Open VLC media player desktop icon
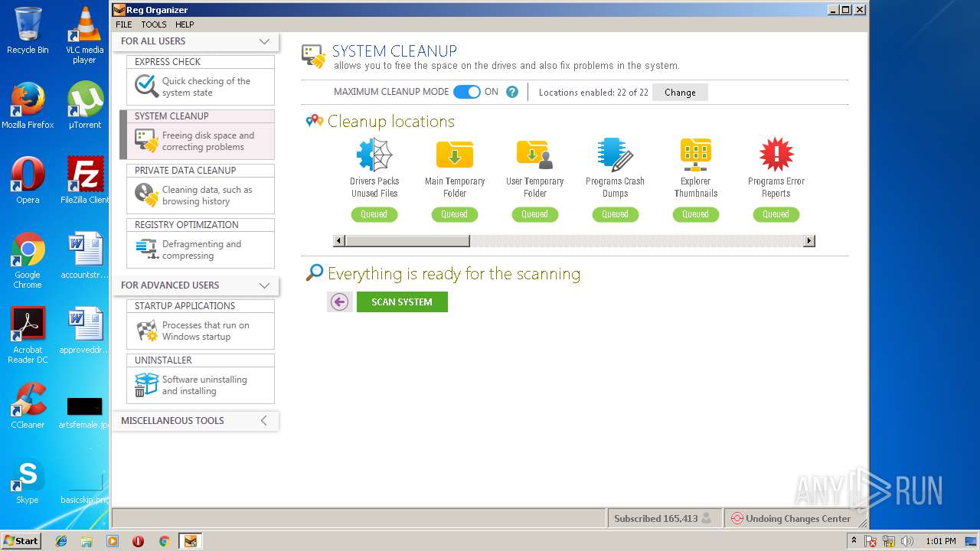This screenshot has width=980, height=551. click(x=84, y=35)
